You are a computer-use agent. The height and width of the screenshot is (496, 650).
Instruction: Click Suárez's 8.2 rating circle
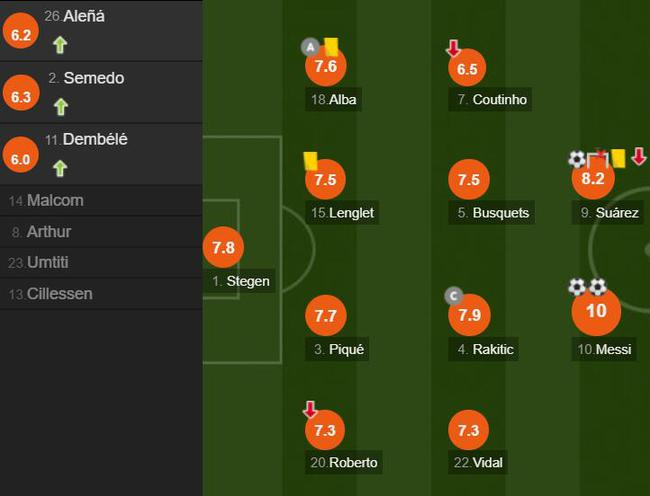point(593,179)
